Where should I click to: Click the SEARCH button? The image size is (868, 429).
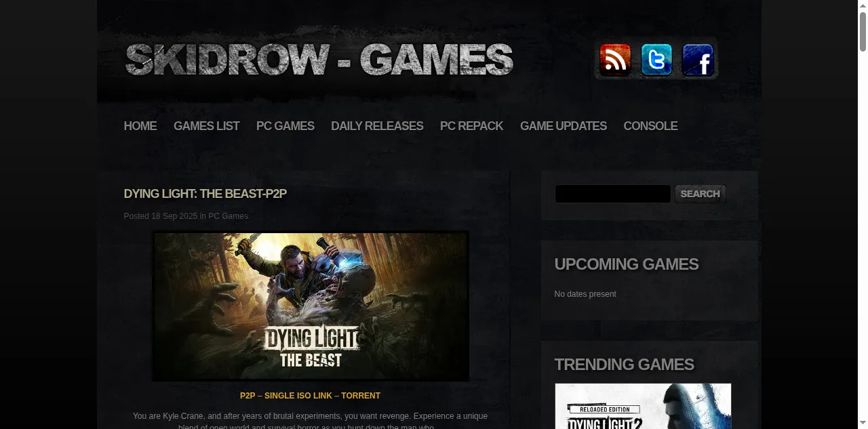(x=700, y=194)
